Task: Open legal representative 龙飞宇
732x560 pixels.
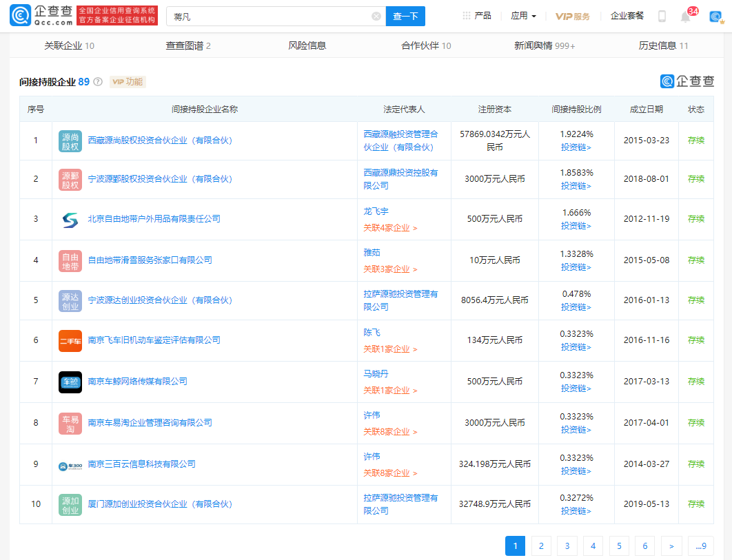Action: click(376, 211)
